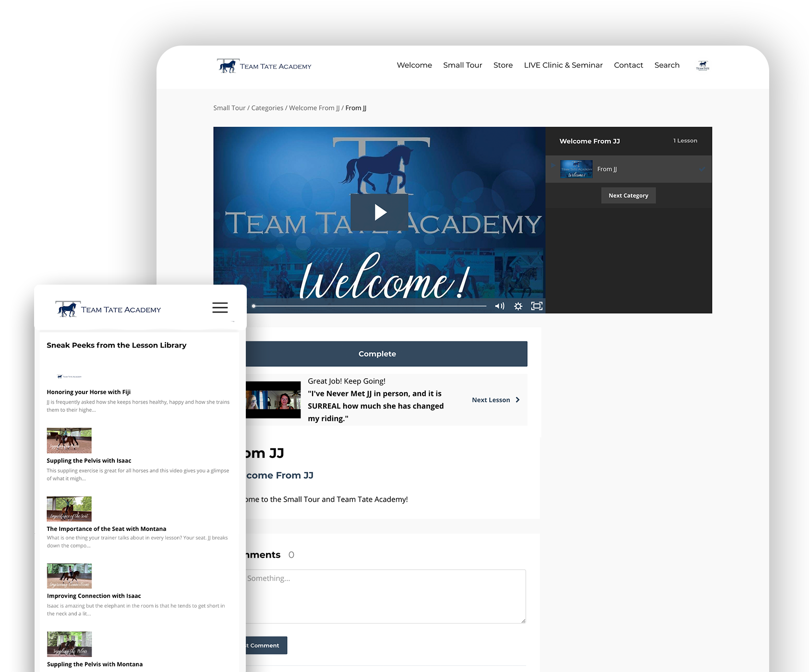809x672 pixels.
Task: Go to Categories in the breadcrumb
Action: (x=267, y=108)
